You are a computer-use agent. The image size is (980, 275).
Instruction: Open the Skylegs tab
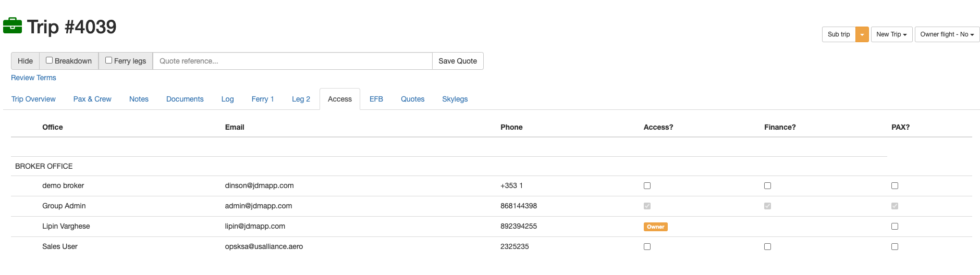tap(455, 99)
